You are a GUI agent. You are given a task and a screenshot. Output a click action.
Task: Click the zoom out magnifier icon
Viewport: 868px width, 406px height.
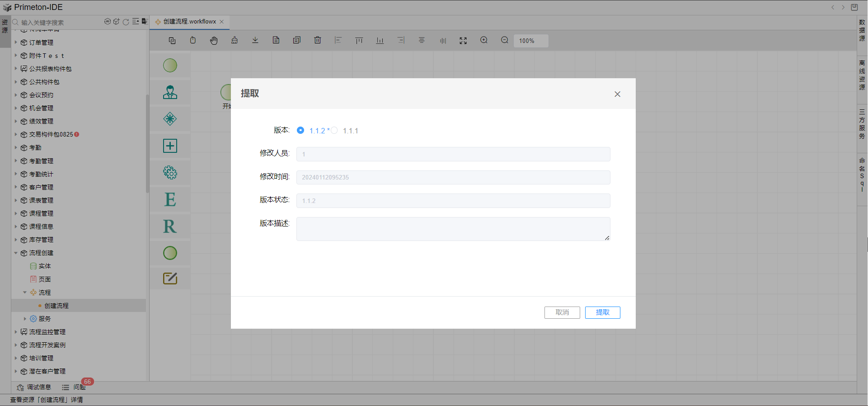coord(505,40)
